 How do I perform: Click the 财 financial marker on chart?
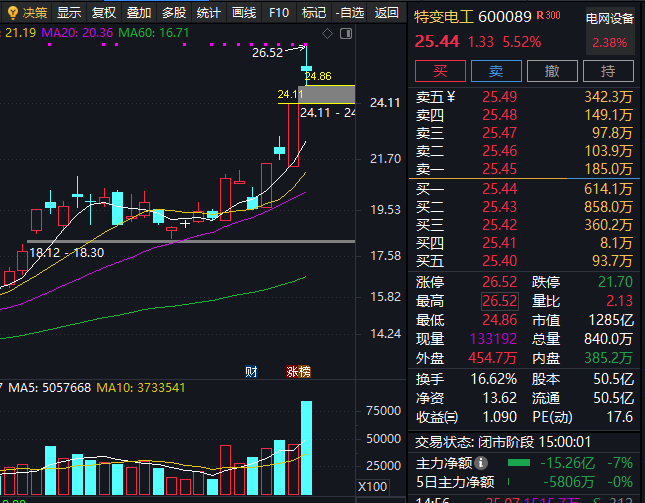[251, 372]
